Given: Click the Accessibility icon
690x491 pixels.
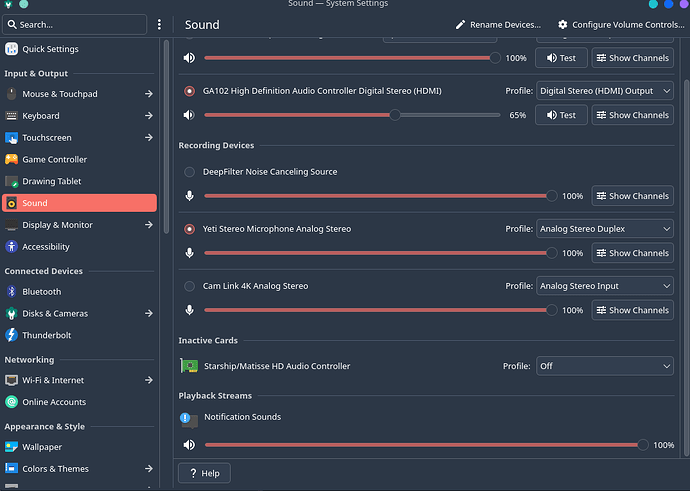Looking at the screenshot, I should [x=11, y=247].
